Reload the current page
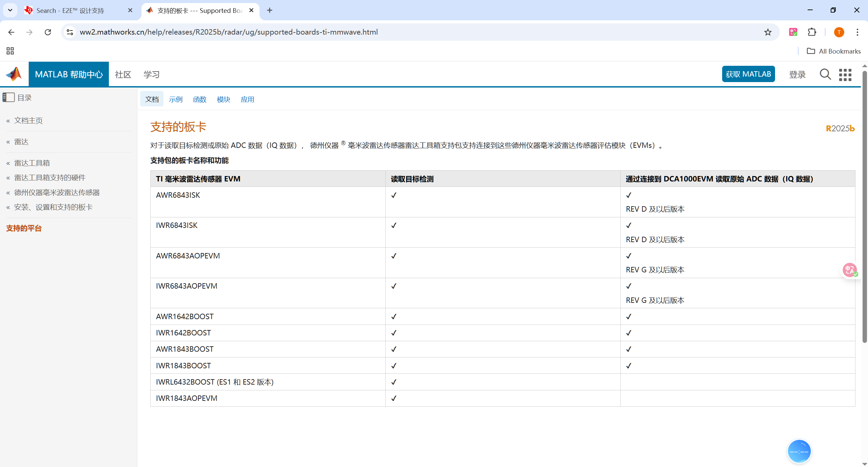The width and height of the screenshot is (868, 467). pos(48,32)
